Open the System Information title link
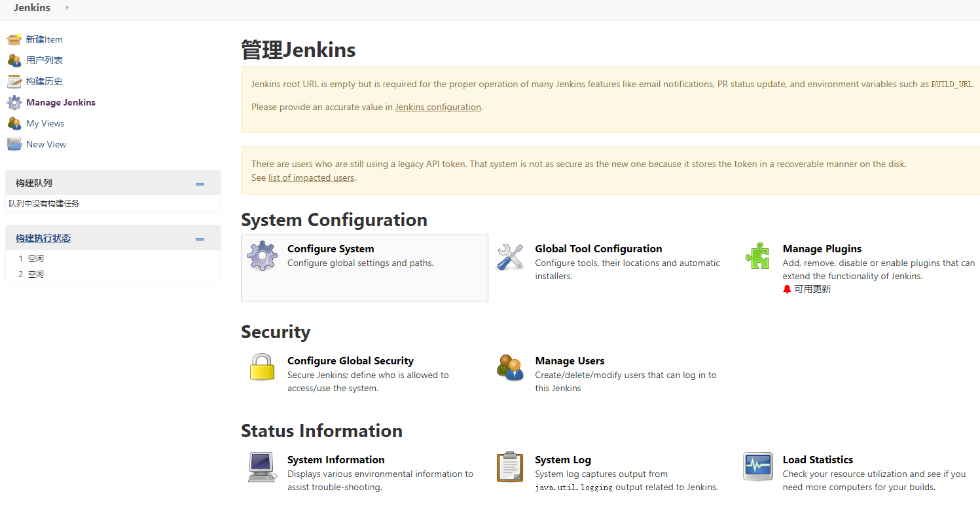980x517 pixels. [336, 460]
